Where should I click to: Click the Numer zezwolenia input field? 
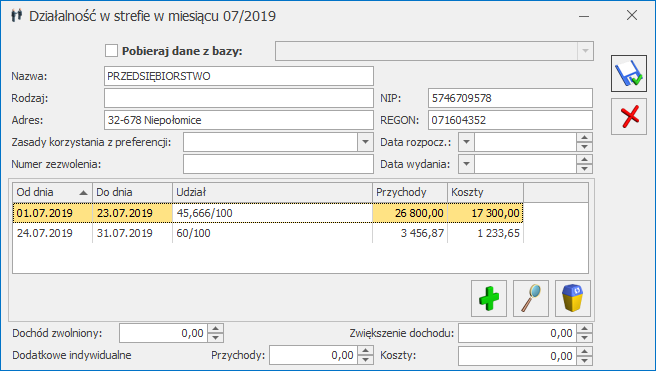pos(278,164)
